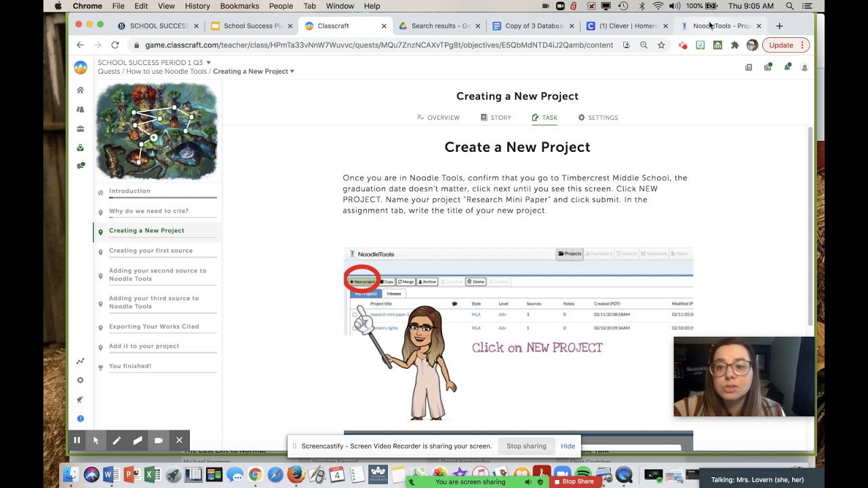Open the Chrome profile avatar

[x=752, y=45]
